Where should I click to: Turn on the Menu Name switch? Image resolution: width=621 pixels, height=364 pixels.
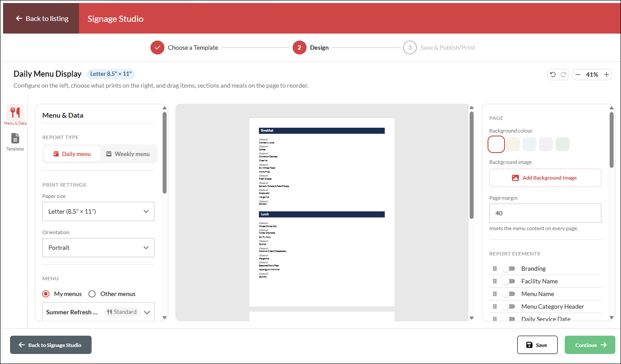click(508, 294)
